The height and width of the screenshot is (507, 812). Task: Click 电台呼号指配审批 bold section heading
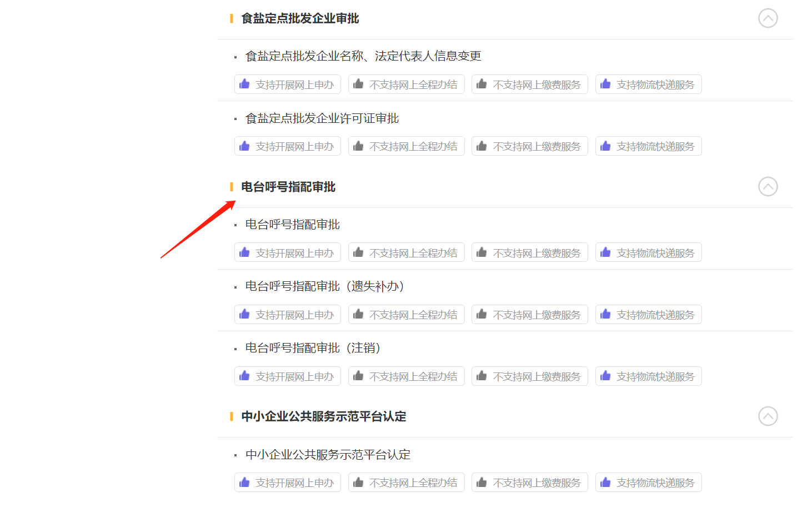tap(288, 187)
